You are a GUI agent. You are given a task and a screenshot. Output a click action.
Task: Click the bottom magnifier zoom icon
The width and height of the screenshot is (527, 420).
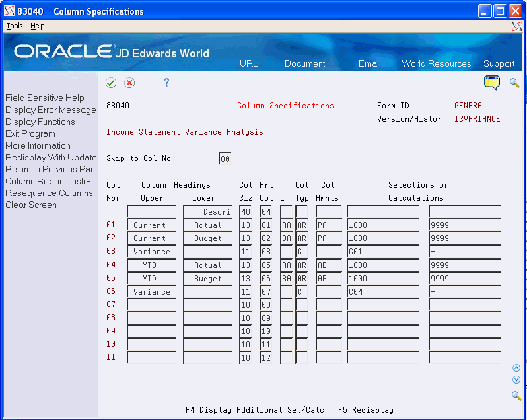[516, 395]
